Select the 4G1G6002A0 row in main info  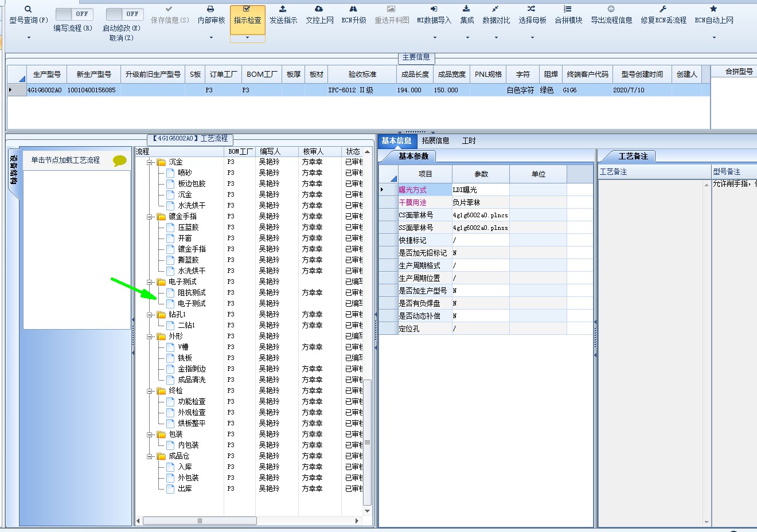tap(358, 90)
